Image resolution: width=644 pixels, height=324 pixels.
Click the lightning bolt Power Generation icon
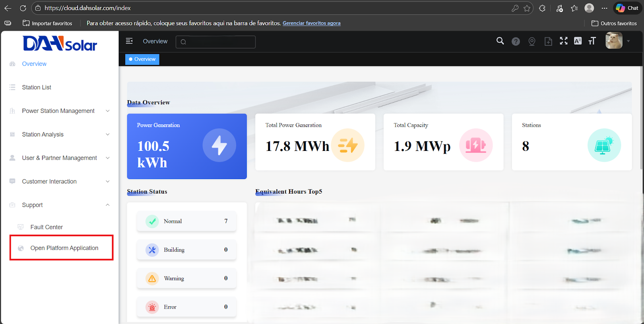219,145
